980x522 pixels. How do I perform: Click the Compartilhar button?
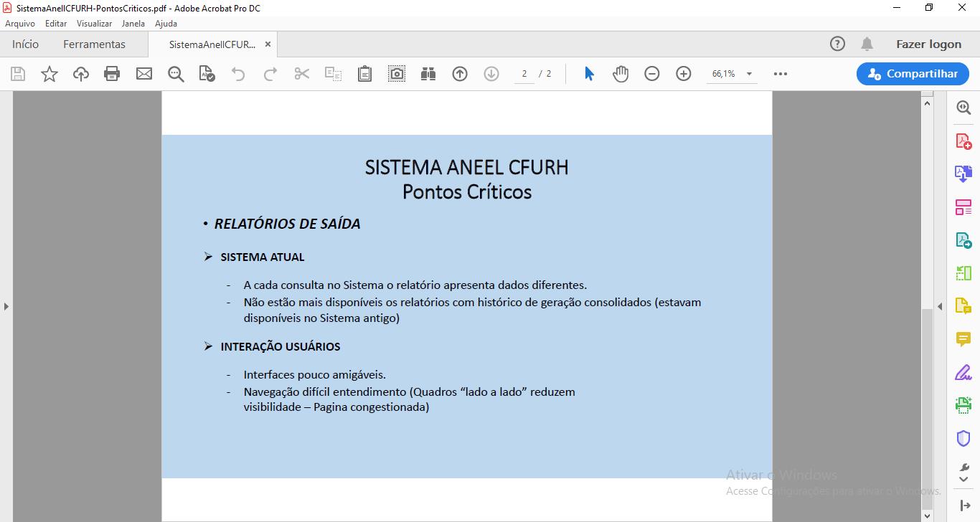[913, 74]
